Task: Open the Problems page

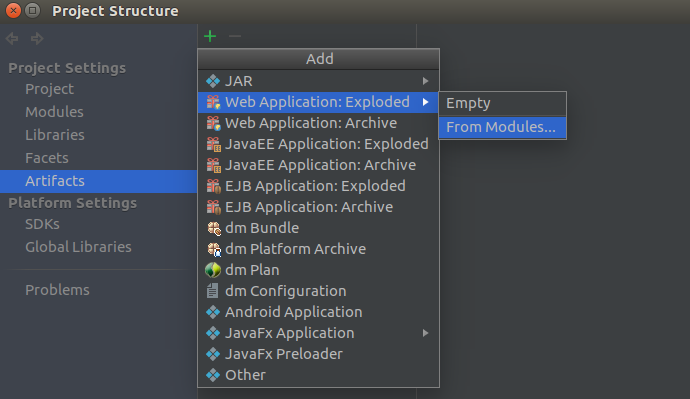Action: pos(99,290)
